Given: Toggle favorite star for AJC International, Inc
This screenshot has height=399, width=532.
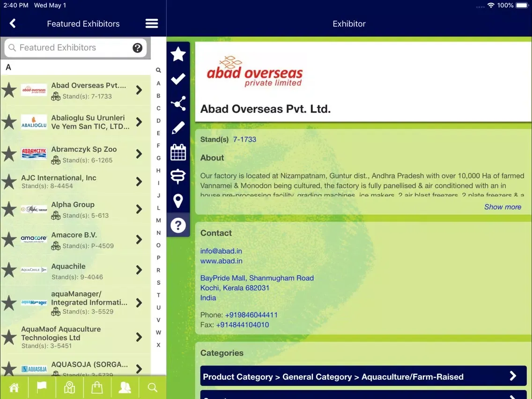Looking at the screenshot, I should pyautogui.click(x=9, y=182).
